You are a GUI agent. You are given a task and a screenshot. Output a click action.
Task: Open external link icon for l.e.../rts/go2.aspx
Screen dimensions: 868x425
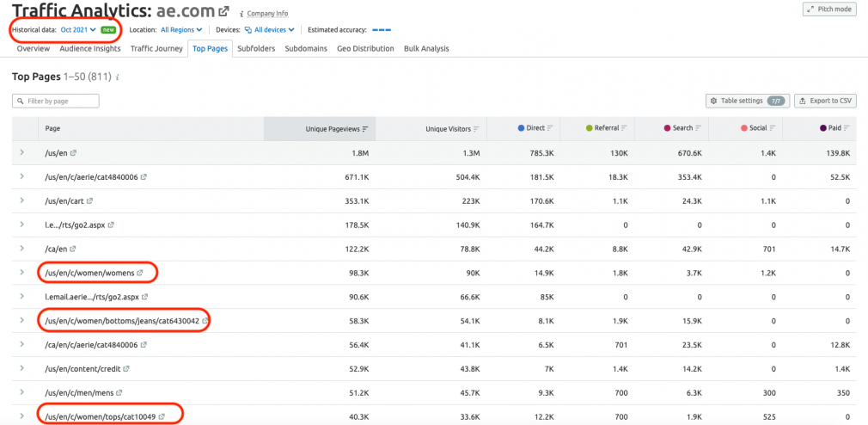111,225
